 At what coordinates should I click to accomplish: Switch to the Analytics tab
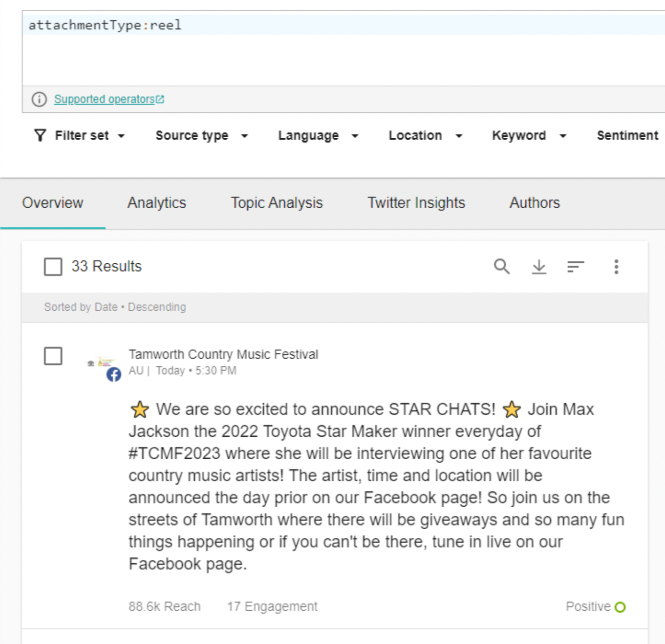(157, 203)
